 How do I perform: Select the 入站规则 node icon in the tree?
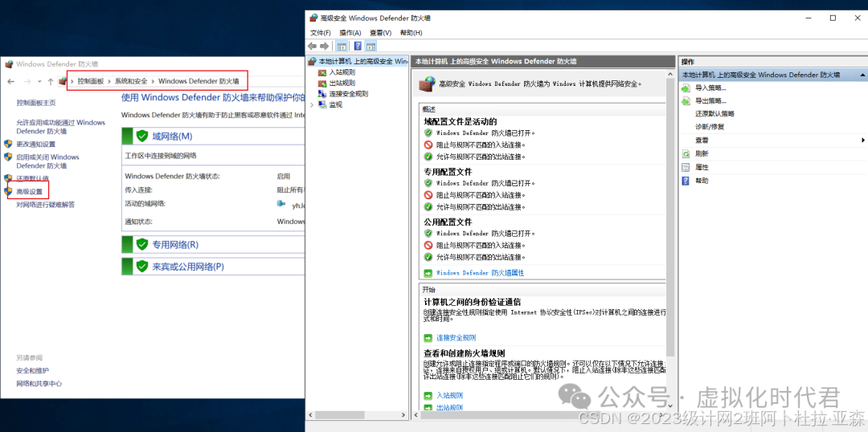(x=322, y=72)
